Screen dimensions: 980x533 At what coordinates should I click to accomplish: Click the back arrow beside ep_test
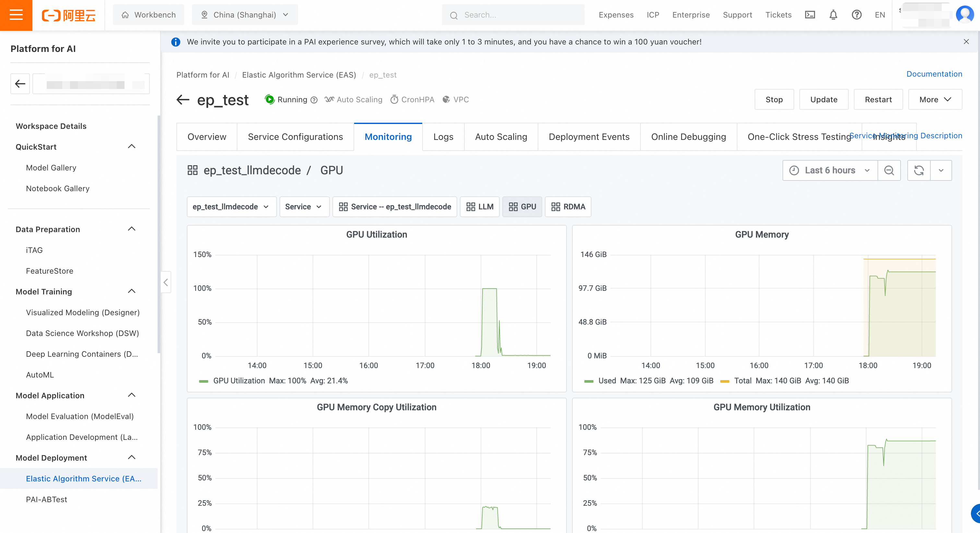[x=183, y=100]
